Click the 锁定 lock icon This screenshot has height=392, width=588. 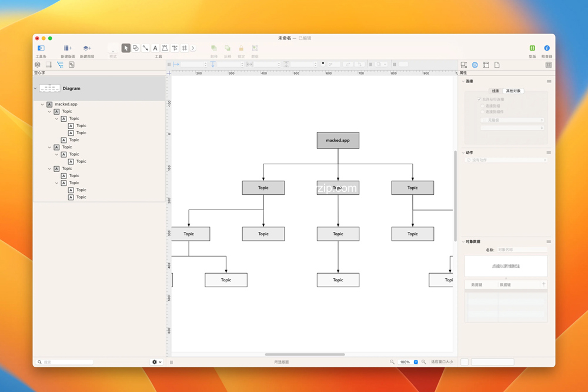241,48
